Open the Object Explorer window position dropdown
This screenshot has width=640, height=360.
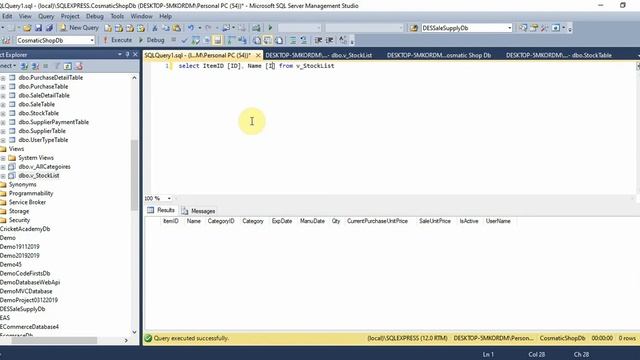click(120, 54)
